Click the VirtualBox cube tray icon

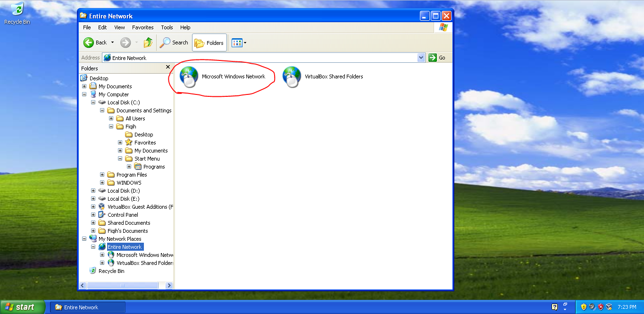pos(609,307)
